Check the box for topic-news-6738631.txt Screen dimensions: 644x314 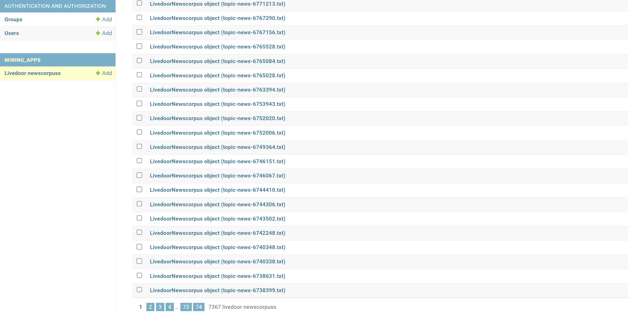point(139,275)
